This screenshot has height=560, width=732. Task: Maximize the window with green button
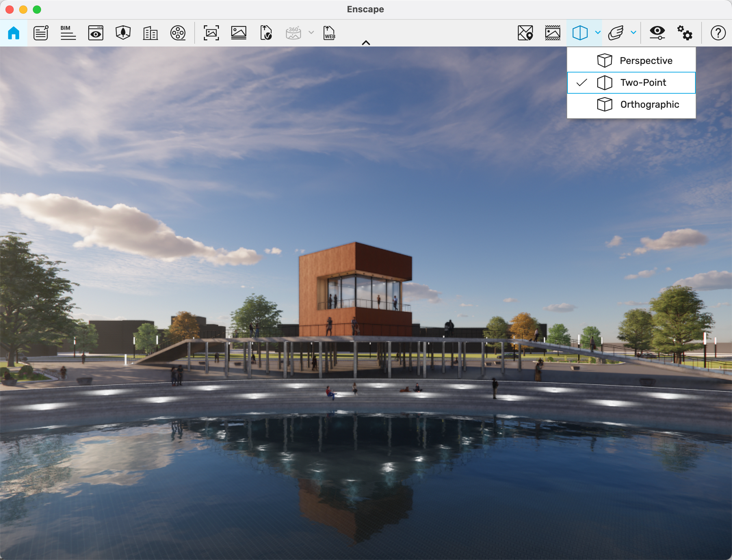[x=37, y=10]
